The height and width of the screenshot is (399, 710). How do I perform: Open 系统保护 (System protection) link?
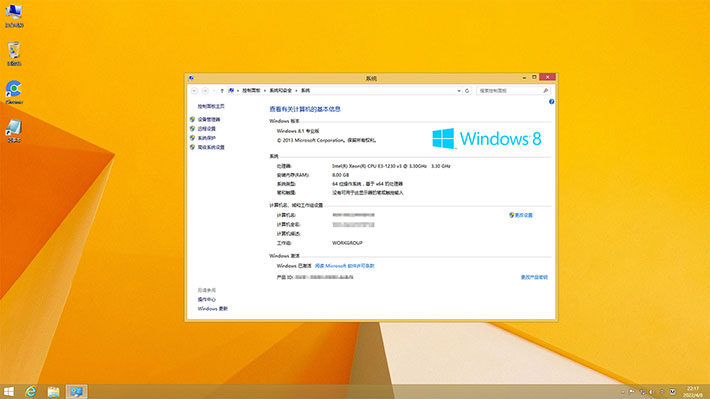point(206,138)
